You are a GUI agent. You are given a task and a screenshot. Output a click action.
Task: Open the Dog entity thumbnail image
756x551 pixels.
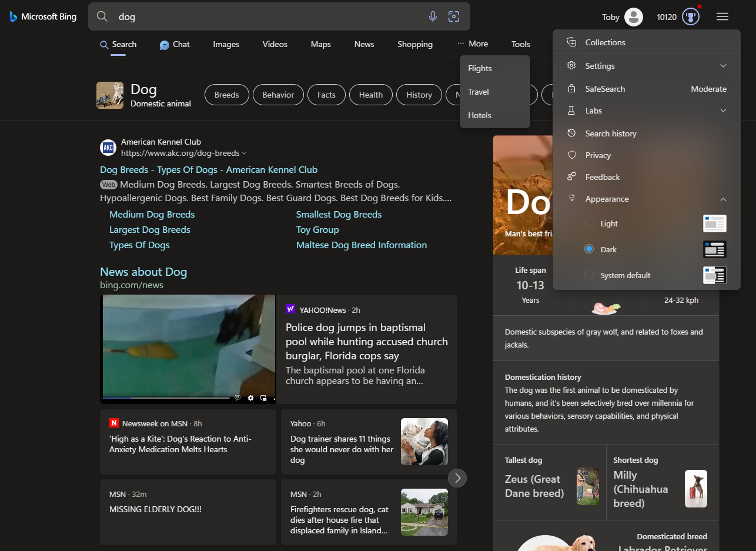point(110,95)
